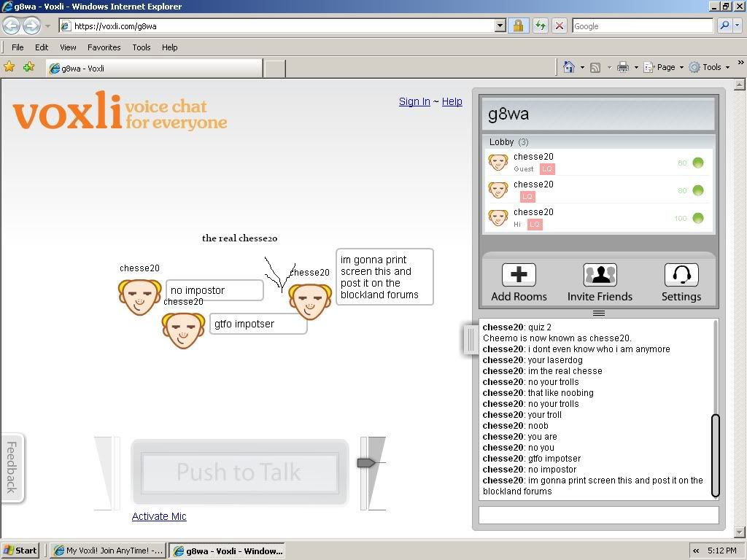Click the Print icon in toolbar
747x560 pixels.
point(622,67)
